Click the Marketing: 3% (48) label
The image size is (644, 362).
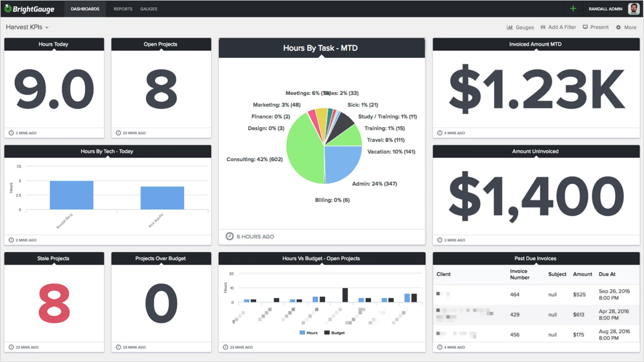click(x=277, y=105)
